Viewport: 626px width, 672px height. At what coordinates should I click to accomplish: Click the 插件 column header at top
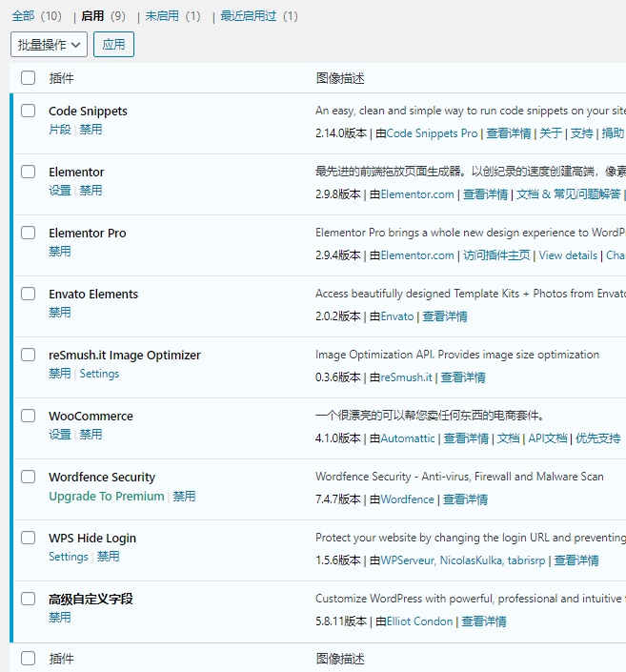point(61,78)
